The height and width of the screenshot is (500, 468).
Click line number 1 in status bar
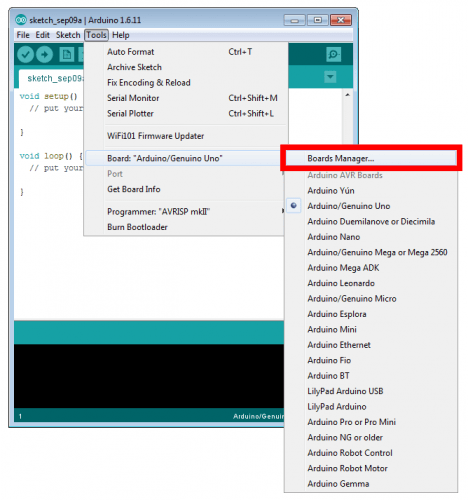20,416
